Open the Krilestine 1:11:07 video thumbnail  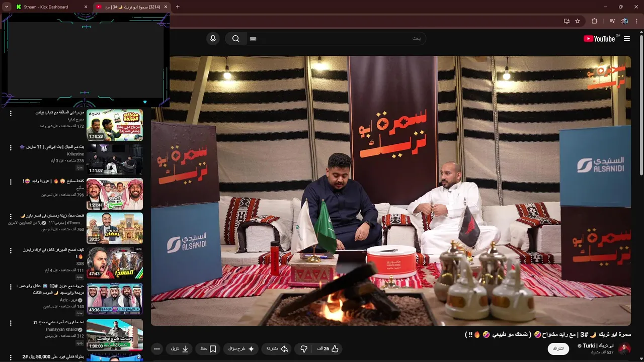pos(115,159)
